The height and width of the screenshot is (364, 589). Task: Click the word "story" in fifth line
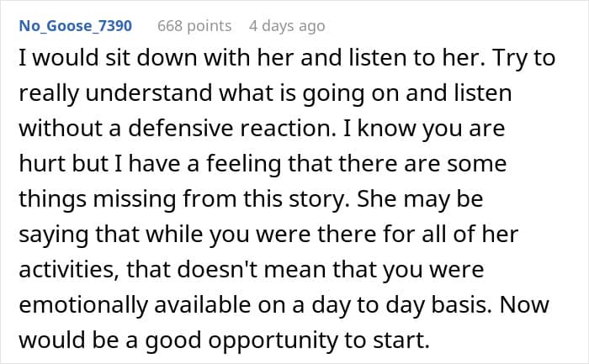319,201
